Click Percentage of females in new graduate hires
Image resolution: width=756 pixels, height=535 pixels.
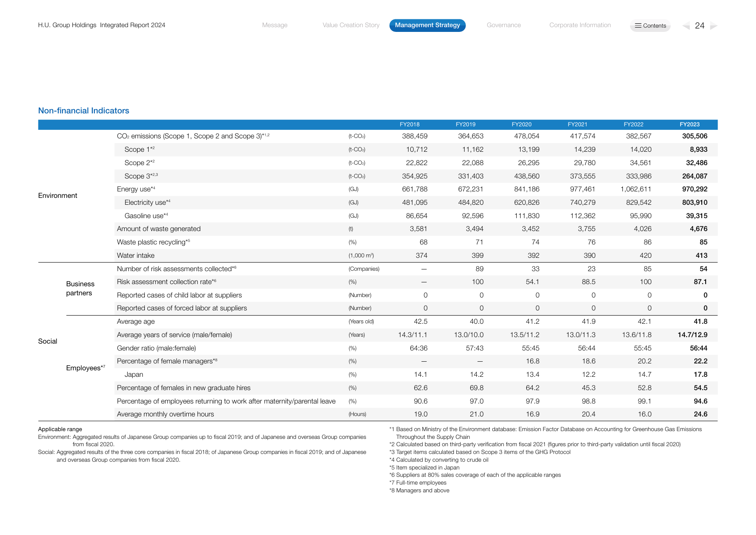pos(184,388)
